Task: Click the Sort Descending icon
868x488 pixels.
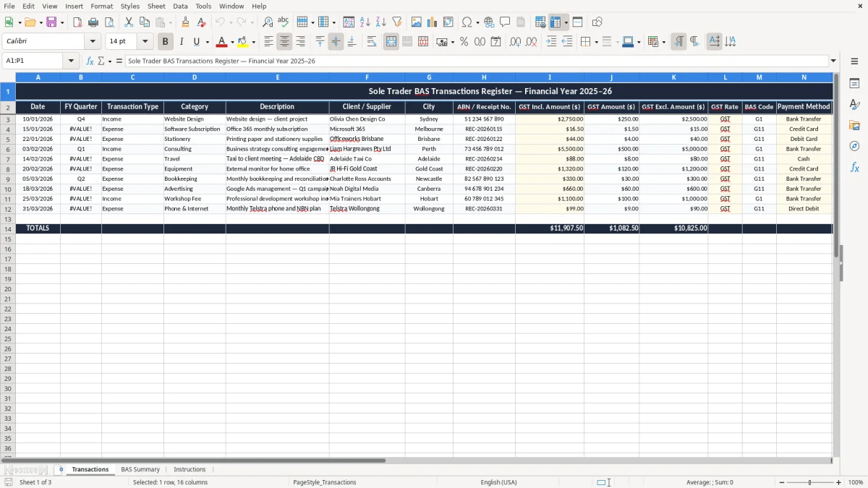Action: [380, 22]
